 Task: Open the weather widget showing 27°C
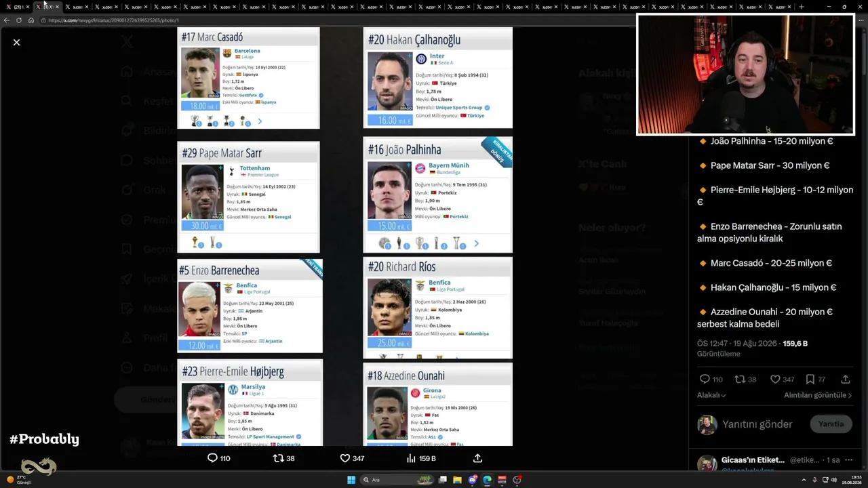click(18, 480)
